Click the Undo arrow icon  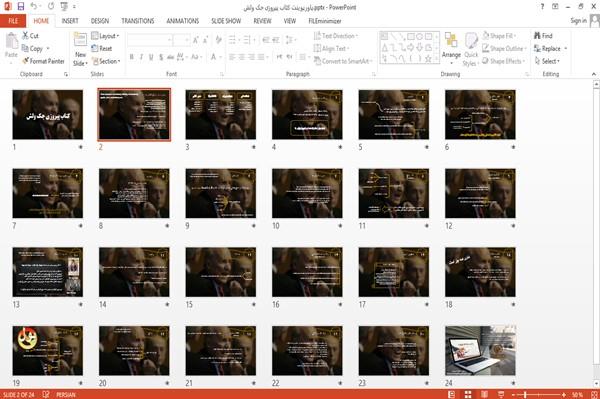34,7
